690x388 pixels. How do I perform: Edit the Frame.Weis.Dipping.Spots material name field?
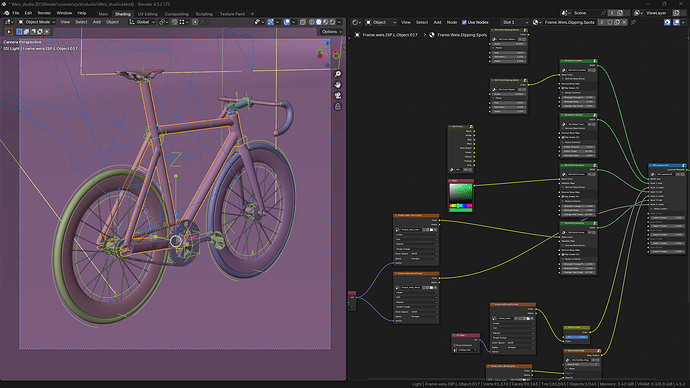tap(569, 22)
